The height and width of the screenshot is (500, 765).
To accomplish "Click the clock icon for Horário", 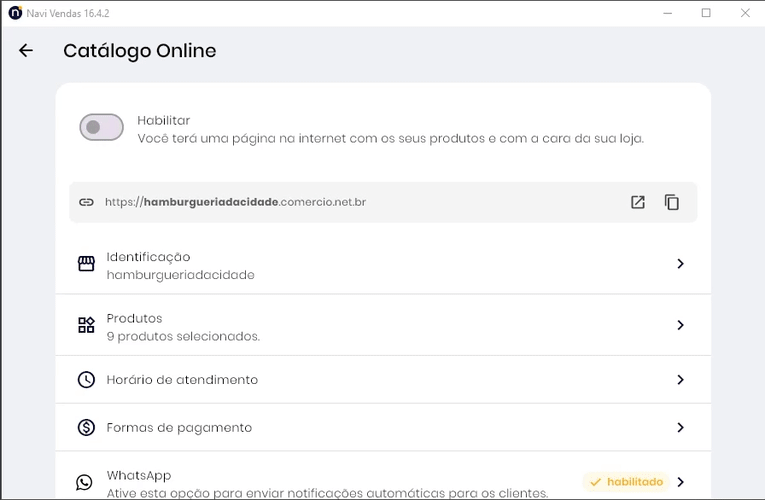I will coord(86,380).
